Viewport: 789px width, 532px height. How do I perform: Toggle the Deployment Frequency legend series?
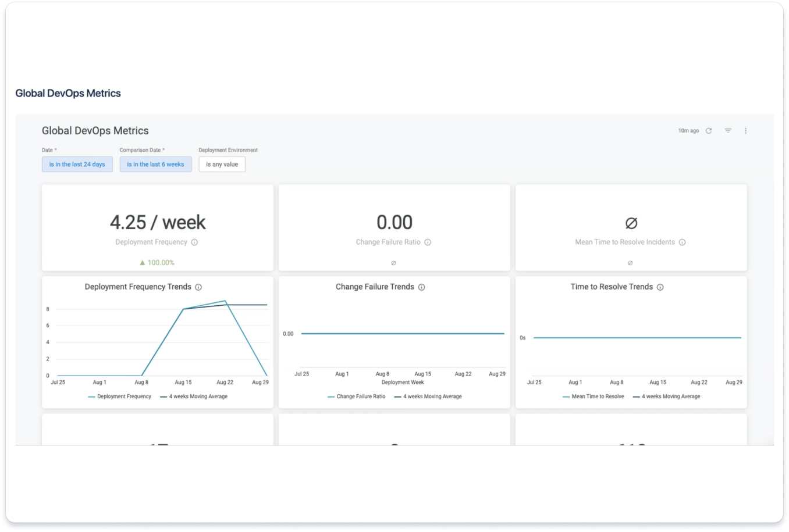click(124, 396)
